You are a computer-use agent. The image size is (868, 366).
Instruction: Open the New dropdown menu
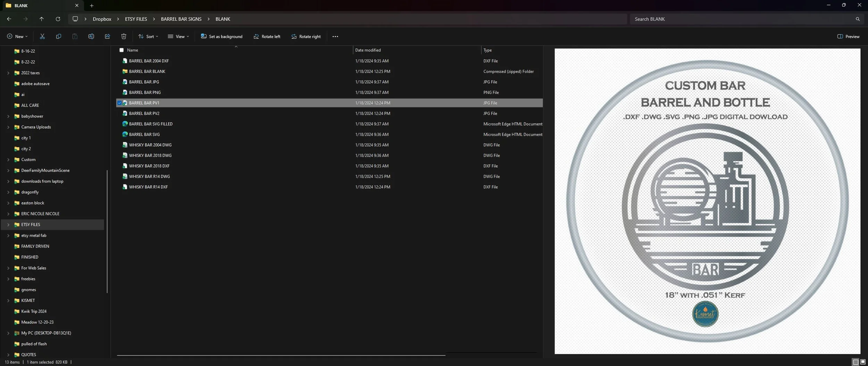(x=17, y=36)
